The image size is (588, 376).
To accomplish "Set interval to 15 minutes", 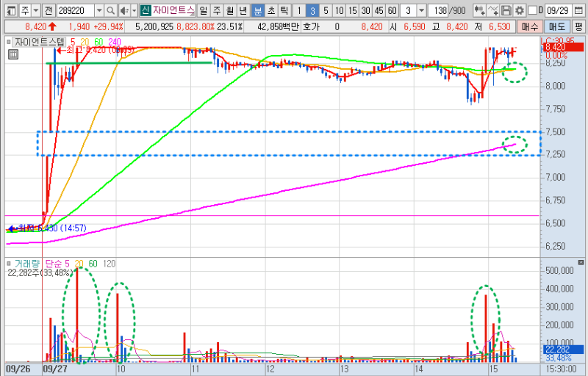I will (x=353, y=10).
